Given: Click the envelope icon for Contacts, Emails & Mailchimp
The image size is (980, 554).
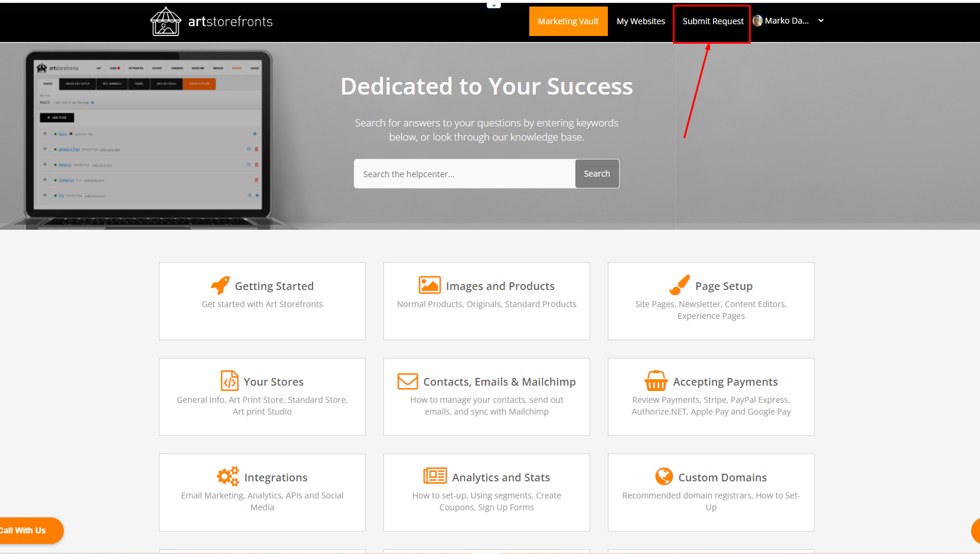Looking at the screenshot, I should [x=408, y=381].
